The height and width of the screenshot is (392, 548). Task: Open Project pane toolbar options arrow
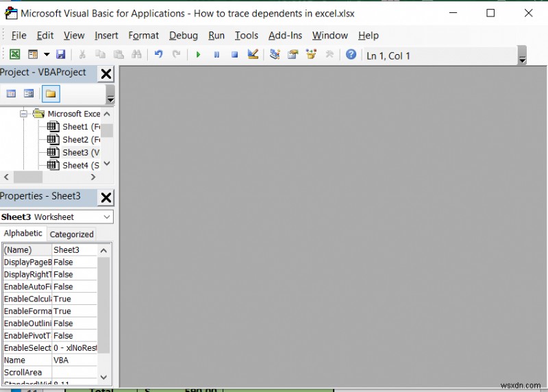(x=110, y=95)
